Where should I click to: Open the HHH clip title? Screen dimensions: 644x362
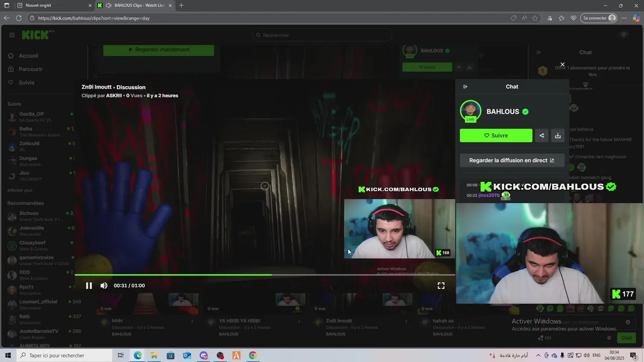[x=117, y=321]
